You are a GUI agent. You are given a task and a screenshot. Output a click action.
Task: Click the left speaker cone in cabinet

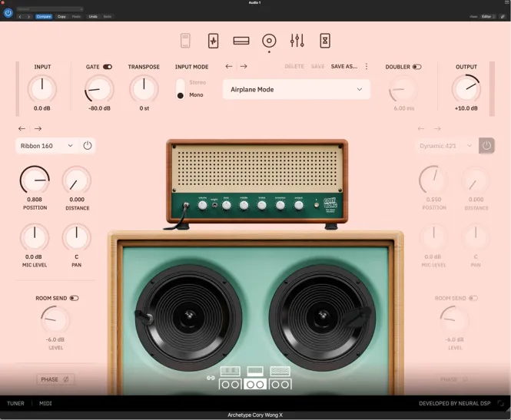(188, 317)
